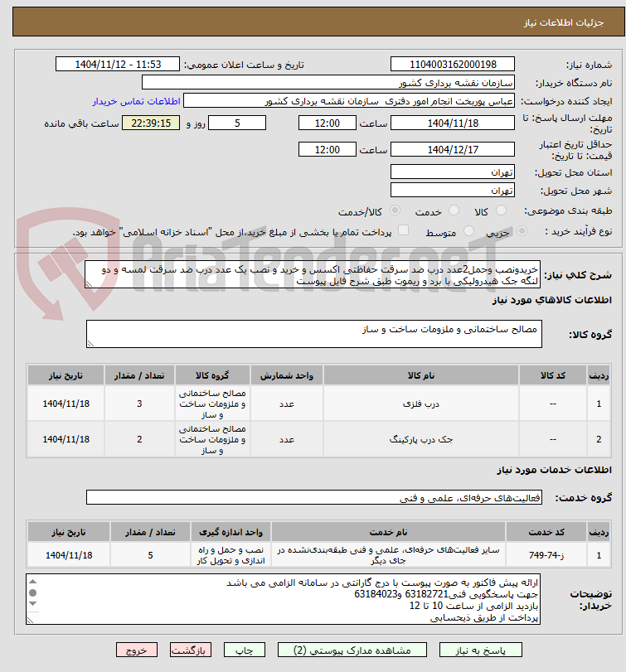Click the گروه کالا text area
The height and width of the screenshot is (672, 626).
coord(314,334)
